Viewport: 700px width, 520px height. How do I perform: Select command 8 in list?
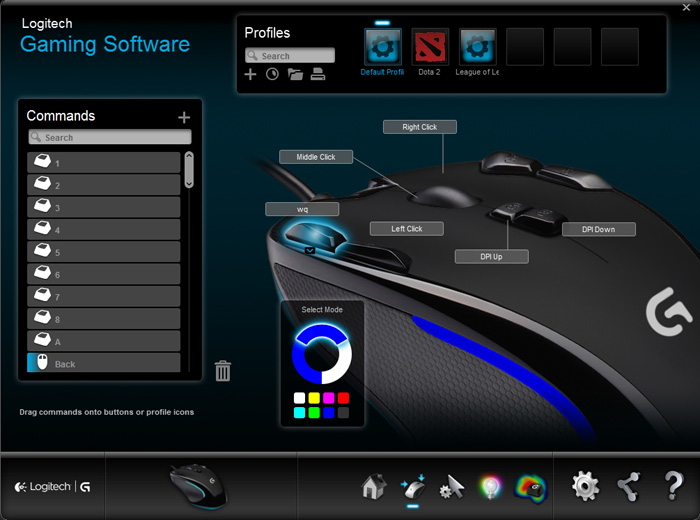[104, 319]
